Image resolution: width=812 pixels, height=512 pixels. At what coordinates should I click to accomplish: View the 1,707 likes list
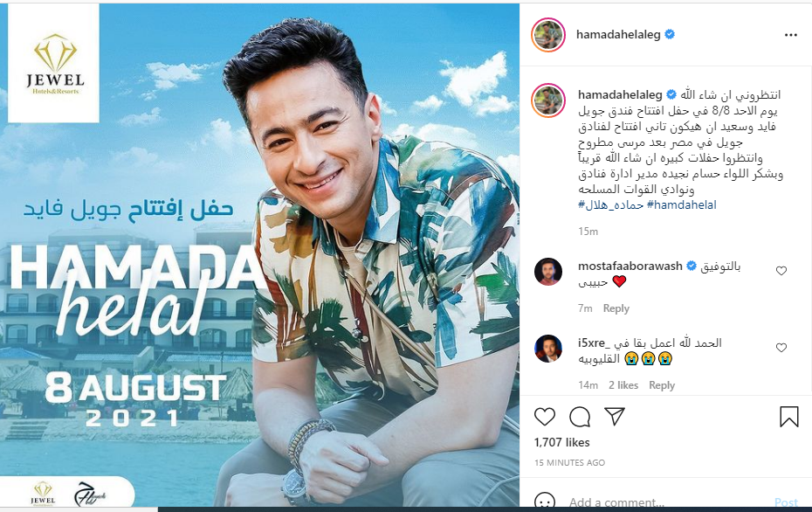click(x=562, y=442)
